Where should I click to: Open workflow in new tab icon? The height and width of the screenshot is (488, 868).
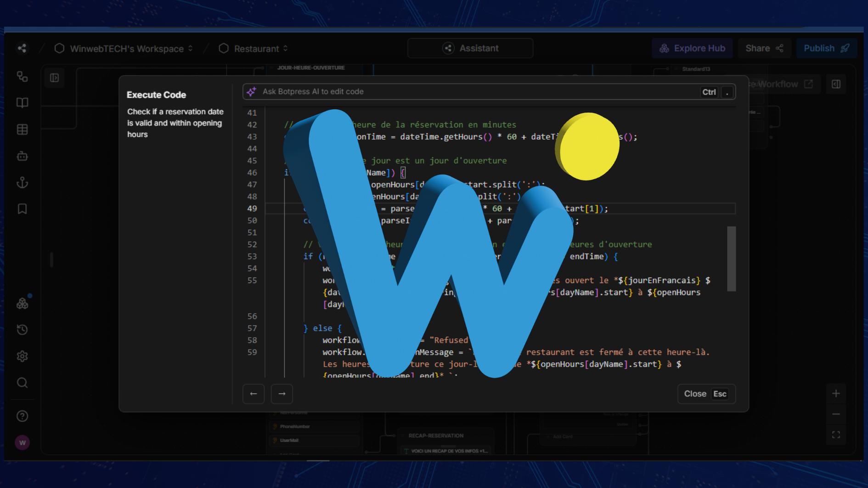tap(809, 84)
